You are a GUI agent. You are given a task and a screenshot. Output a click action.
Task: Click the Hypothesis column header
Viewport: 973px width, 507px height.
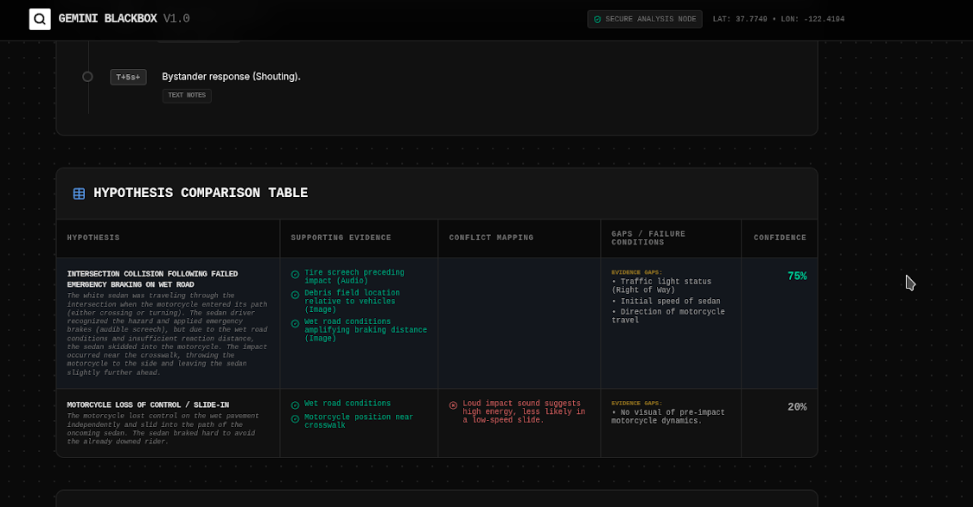(93, 238)
